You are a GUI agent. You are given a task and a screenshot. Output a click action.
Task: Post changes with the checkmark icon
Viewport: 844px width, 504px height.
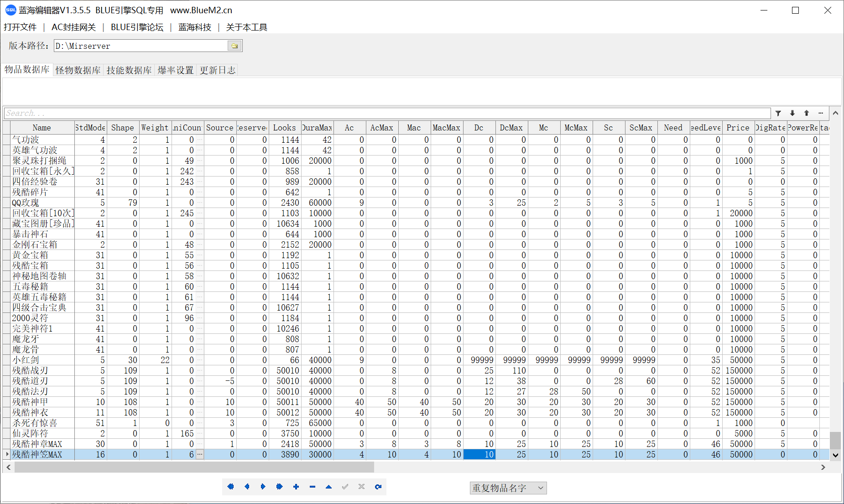345,487
